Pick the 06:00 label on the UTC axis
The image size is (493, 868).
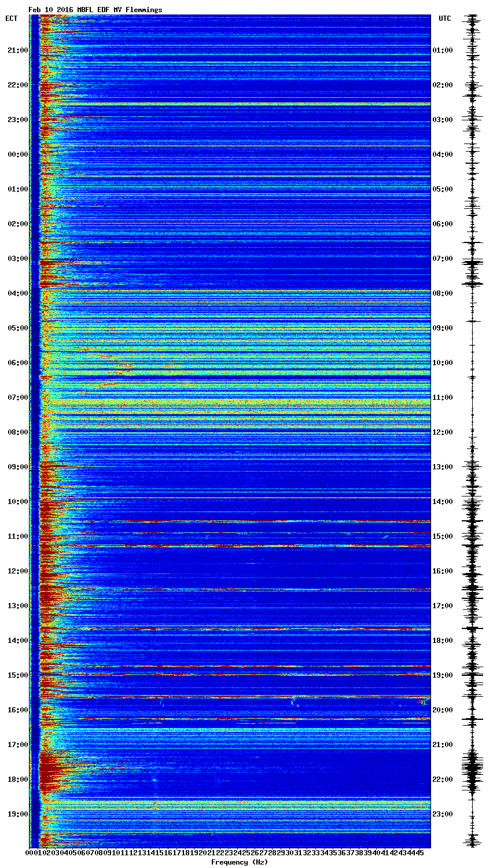[x=443, y=224]
